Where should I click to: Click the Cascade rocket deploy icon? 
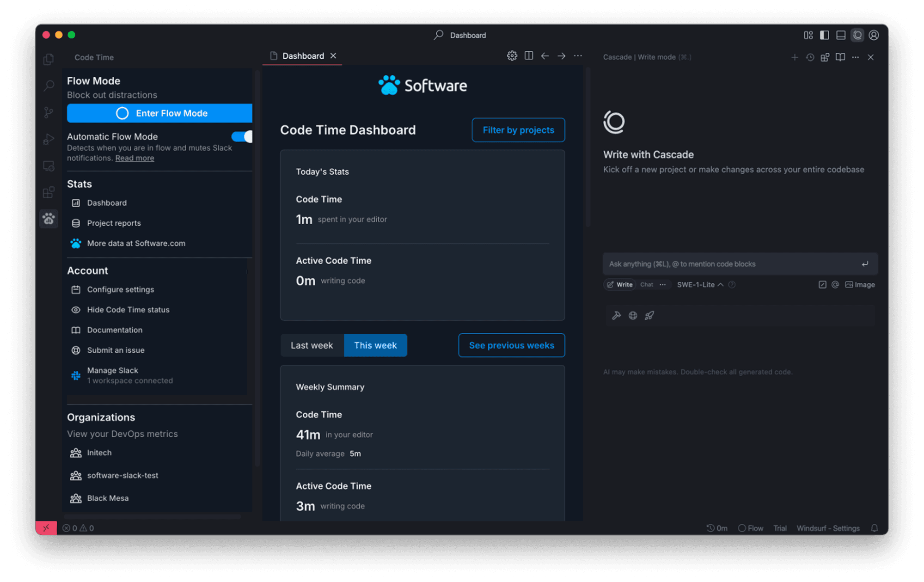(649, 315)
